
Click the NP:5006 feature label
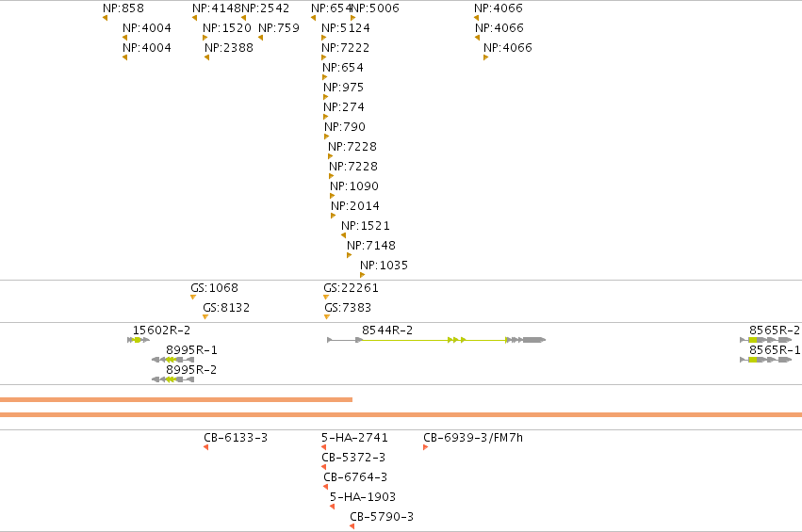coord(375,8)
